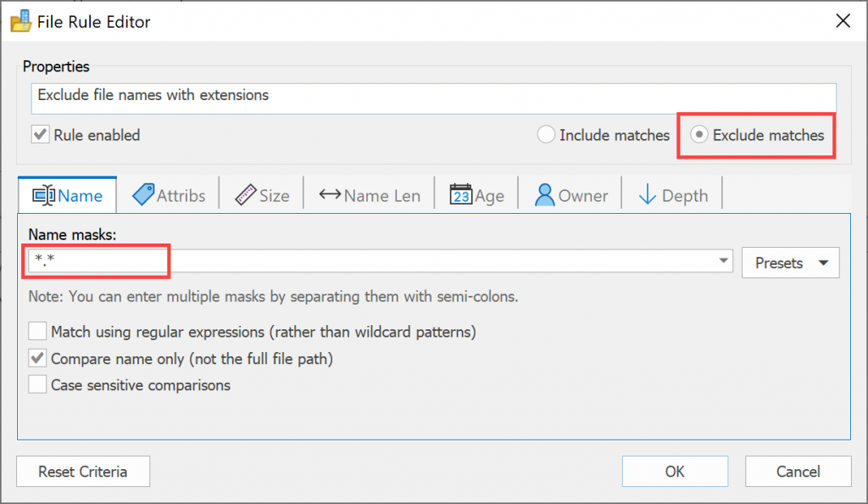The width and height of the screenshot is (868, 504).
Task: Click the Name tab text-cursor icon
Action: click(43, 195)
